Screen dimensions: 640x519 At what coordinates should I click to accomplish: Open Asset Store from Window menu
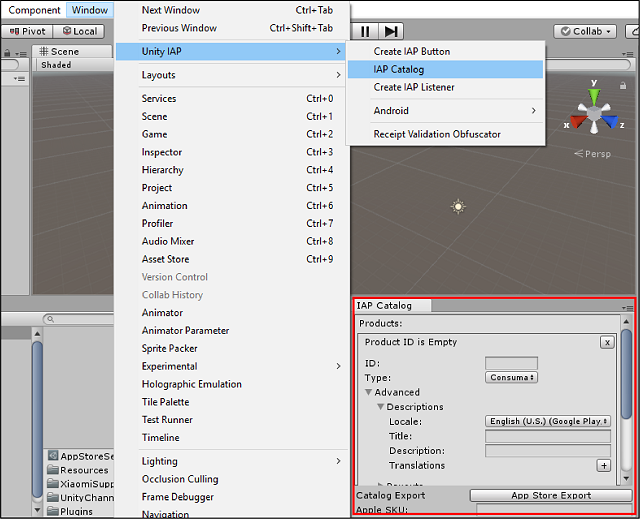tap(165, 259)
